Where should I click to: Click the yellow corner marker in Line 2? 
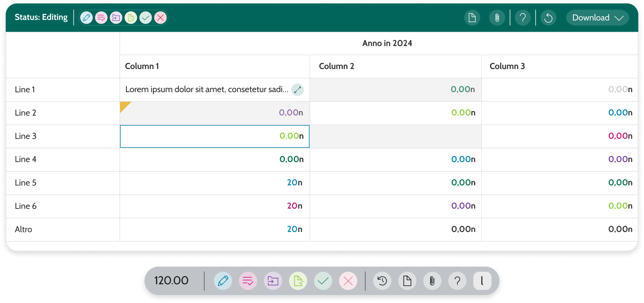point(124,106)
